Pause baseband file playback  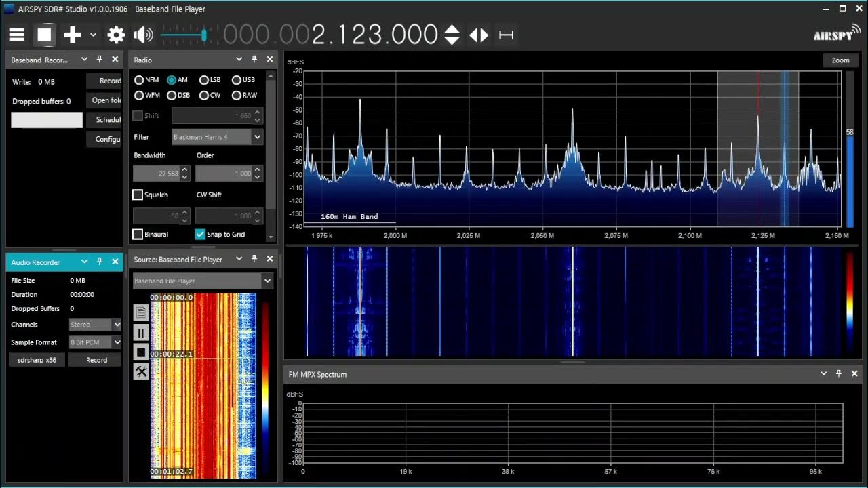click(141, 332)
